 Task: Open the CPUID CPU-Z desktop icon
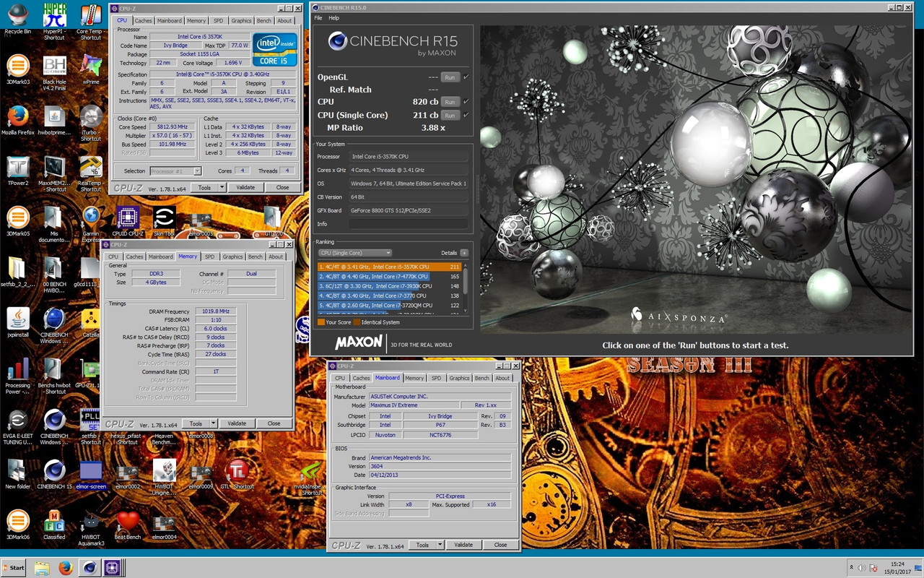[127, 221]
